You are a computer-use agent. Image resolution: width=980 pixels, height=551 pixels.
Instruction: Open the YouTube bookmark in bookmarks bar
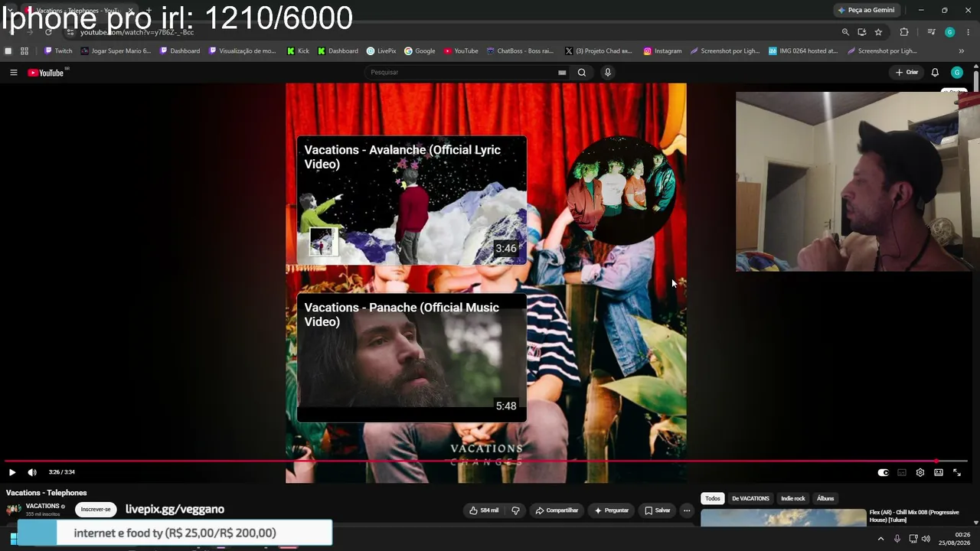pyautogui.click(x=461, y=51)
